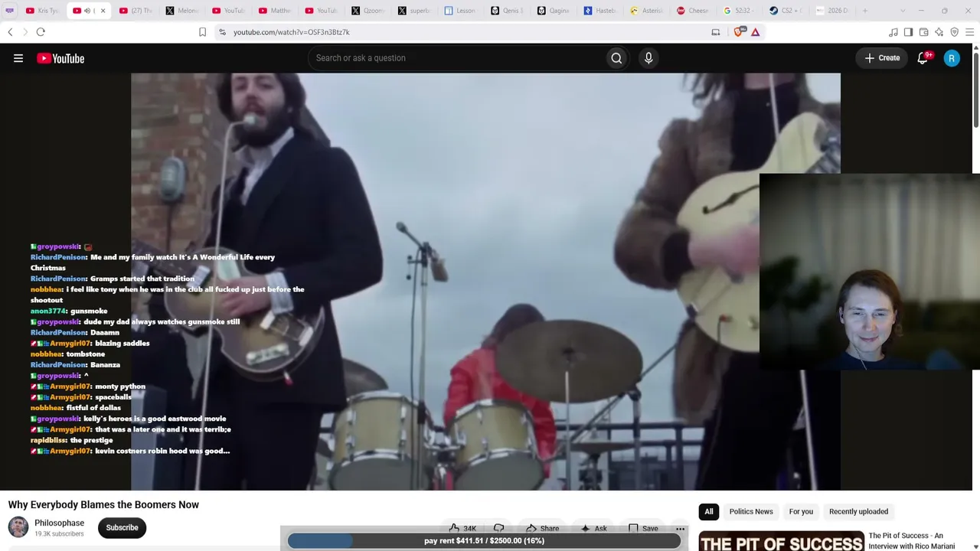Click the video title 'Why Everybody Blames the Boomers Now'

coord(103,504)
